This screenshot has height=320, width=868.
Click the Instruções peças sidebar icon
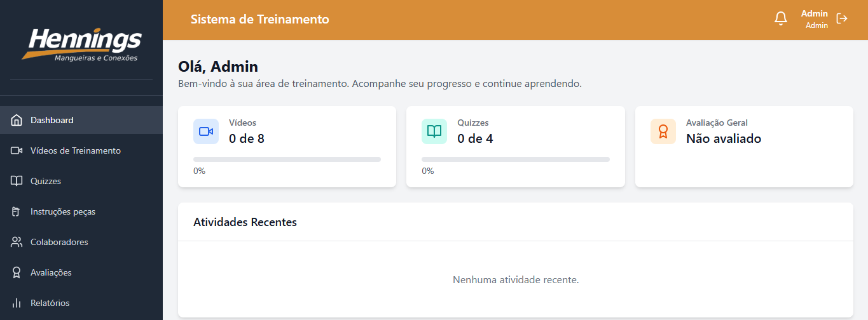coord(17,211)
